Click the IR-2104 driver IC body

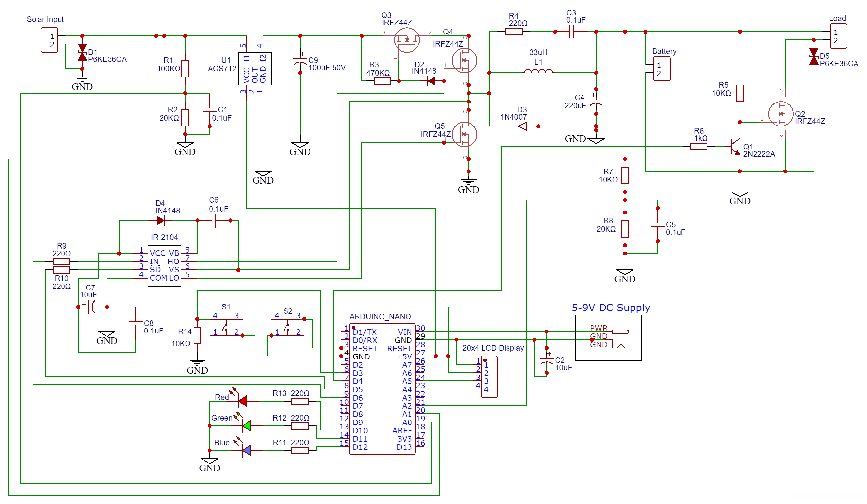pyautogui.click(x=164, y=265)
